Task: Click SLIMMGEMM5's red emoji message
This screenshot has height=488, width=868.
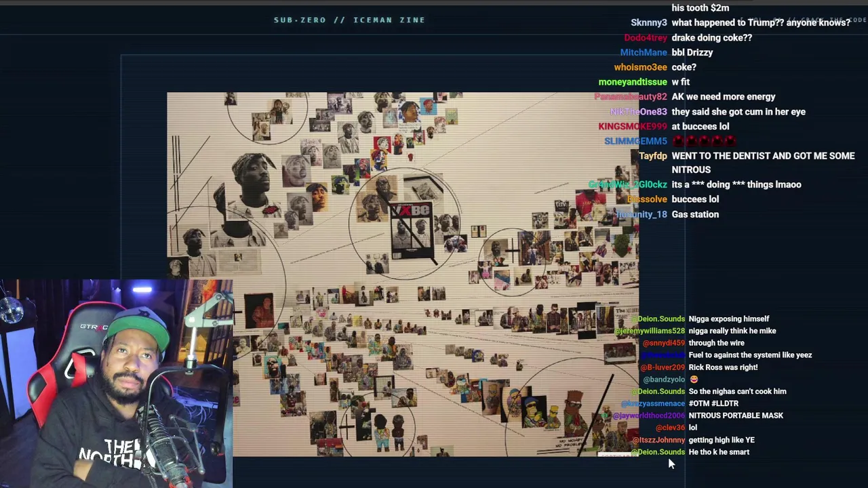Action: pyautogui.click(x=703, y=142)
